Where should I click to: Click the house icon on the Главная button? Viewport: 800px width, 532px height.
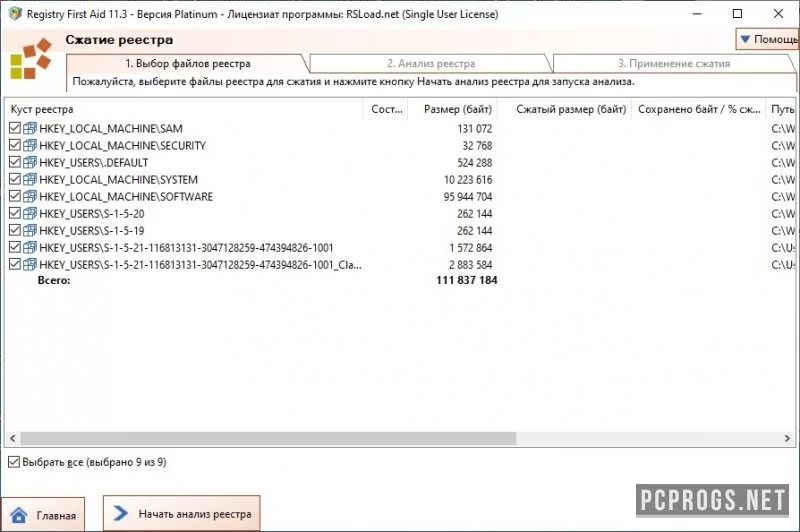[19, 515]
